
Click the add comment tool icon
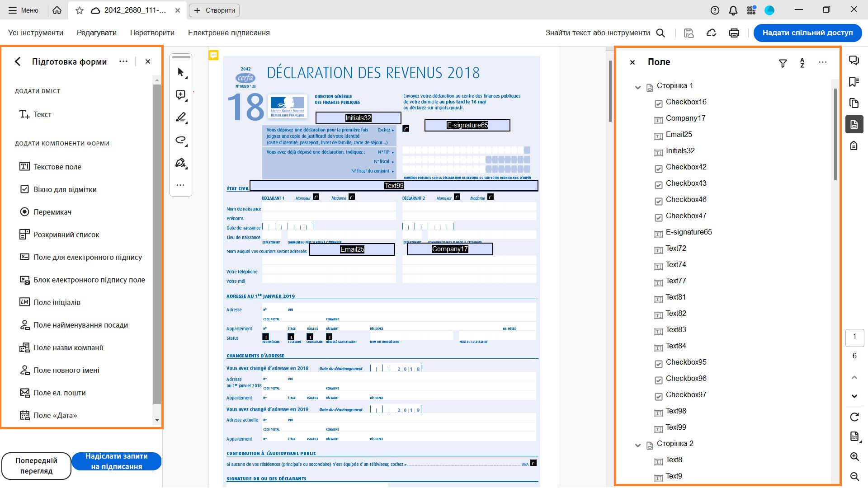click(181, 95)
